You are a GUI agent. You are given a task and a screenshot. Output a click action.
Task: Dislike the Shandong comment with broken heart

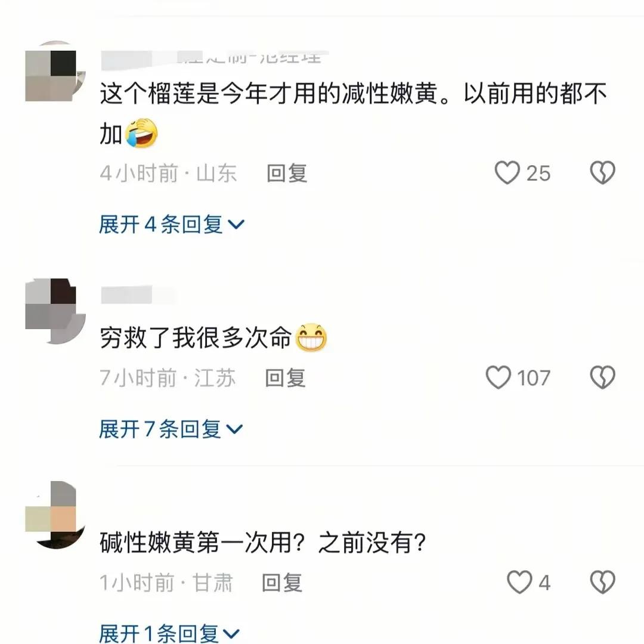[x=602, y=172]
